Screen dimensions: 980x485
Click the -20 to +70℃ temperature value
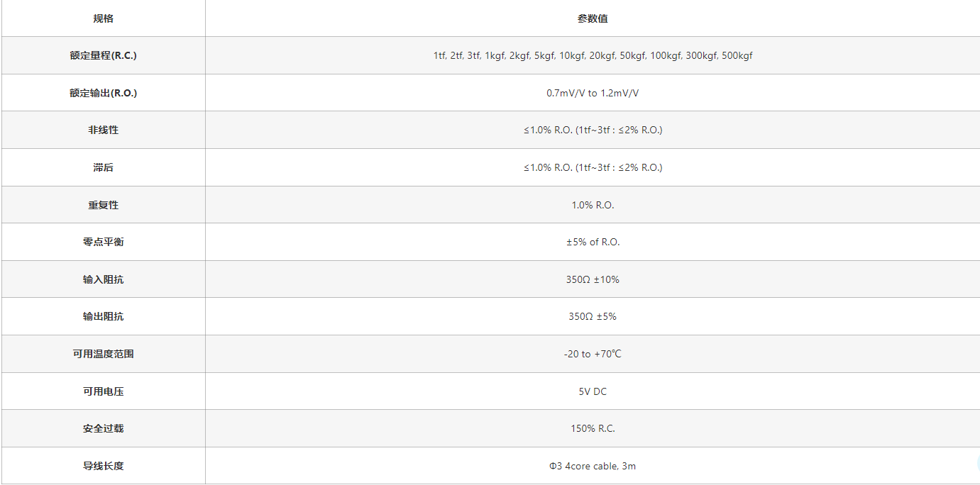(593, 354)
